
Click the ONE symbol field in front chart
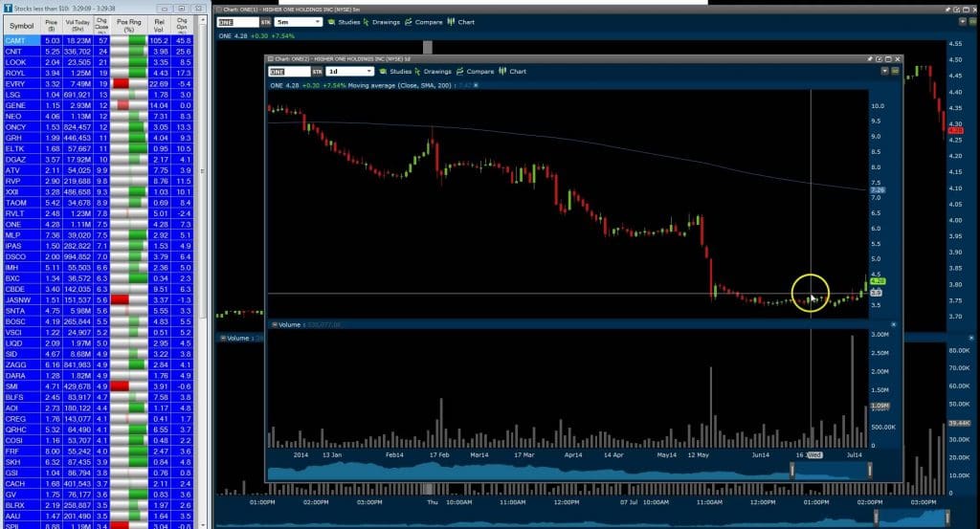289,71
